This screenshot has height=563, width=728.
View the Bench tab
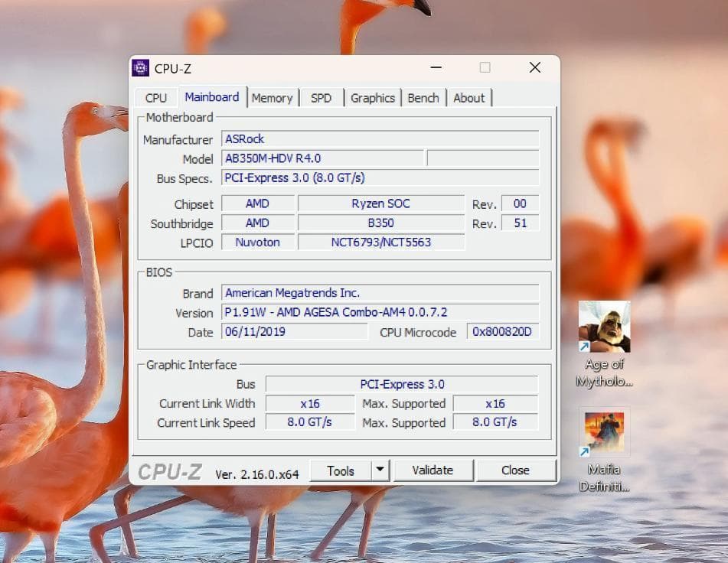click(x=423, y=97)
